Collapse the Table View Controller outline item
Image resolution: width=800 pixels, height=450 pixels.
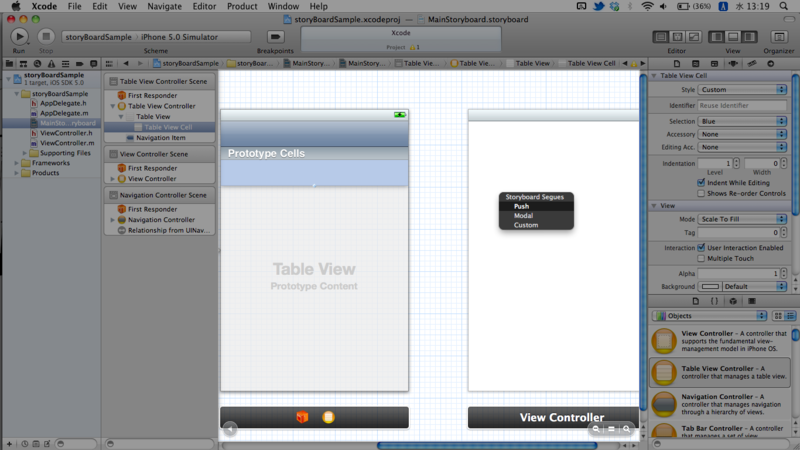pos(112,106)
